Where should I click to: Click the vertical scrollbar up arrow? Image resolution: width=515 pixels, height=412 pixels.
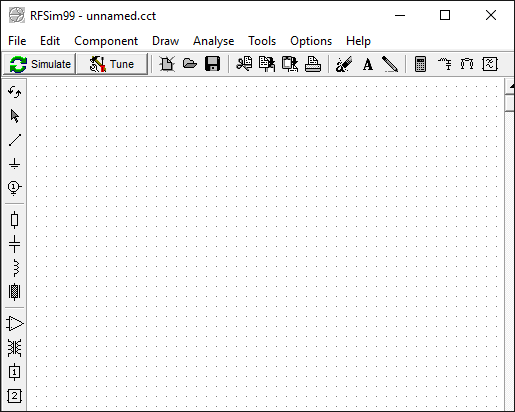pos(511,86)
